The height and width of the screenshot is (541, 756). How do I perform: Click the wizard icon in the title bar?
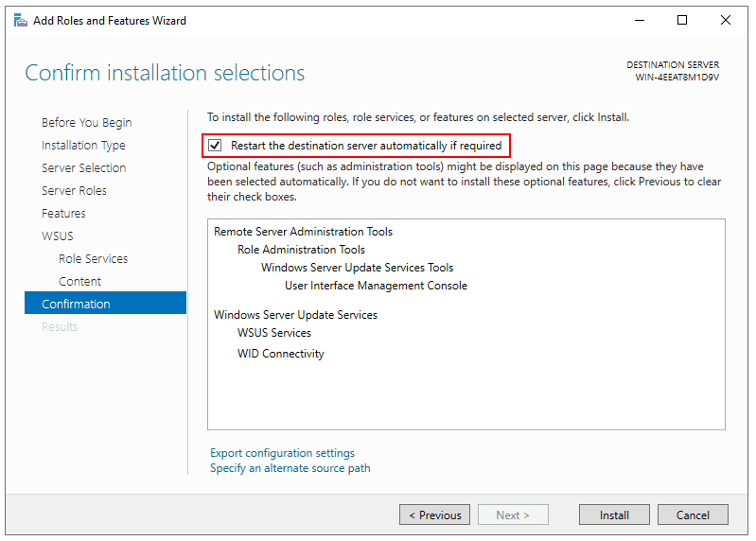pyautogui.click(x=20, y=20)
